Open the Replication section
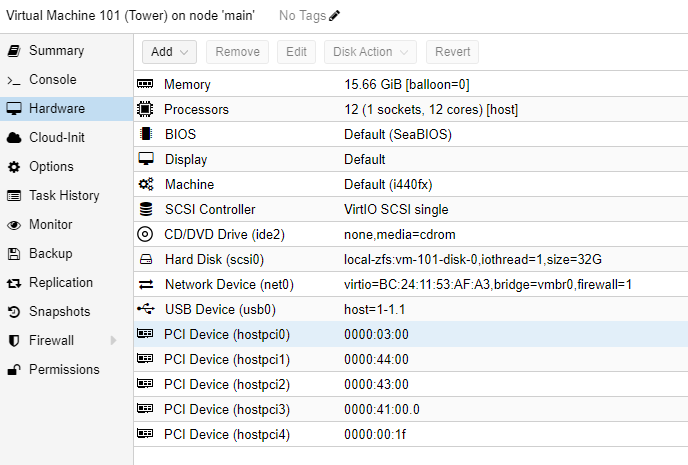 pyautogui.click(x=66, y=283)
